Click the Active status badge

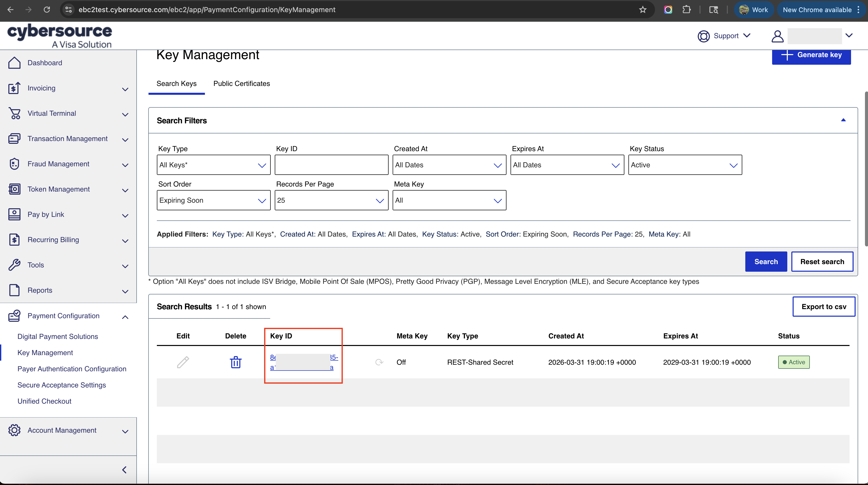794,362
